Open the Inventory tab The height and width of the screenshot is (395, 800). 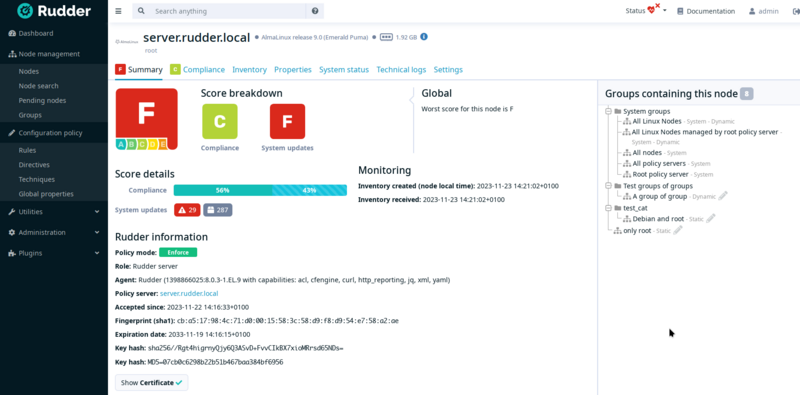249,69
